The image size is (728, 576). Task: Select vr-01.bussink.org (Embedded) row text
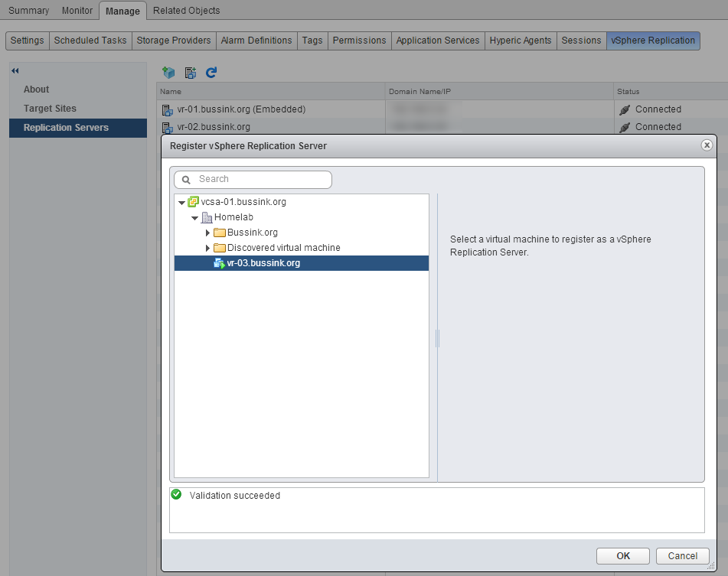241,109
